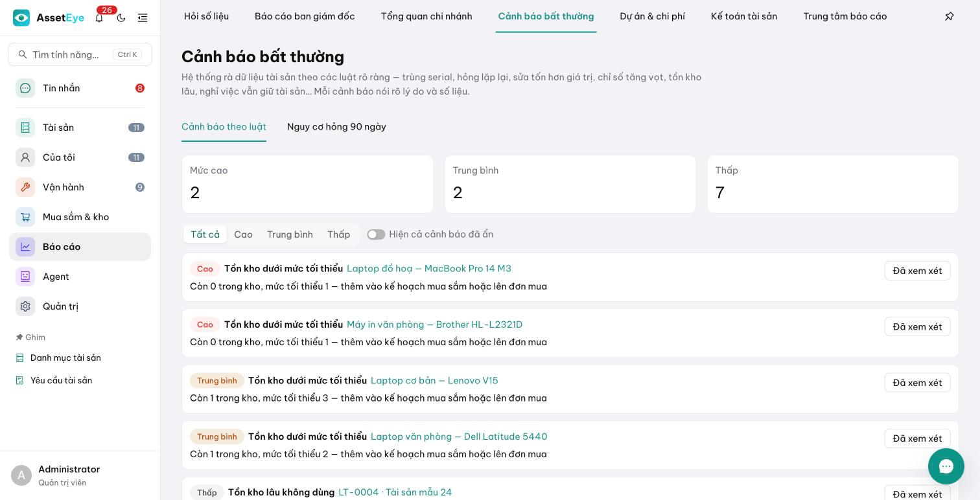Open Laptop đồ hoạ — MacBook Pro 14 M3 link
Image resolution: width=980 pixels, height=500 pixels.
coord(429,268)
